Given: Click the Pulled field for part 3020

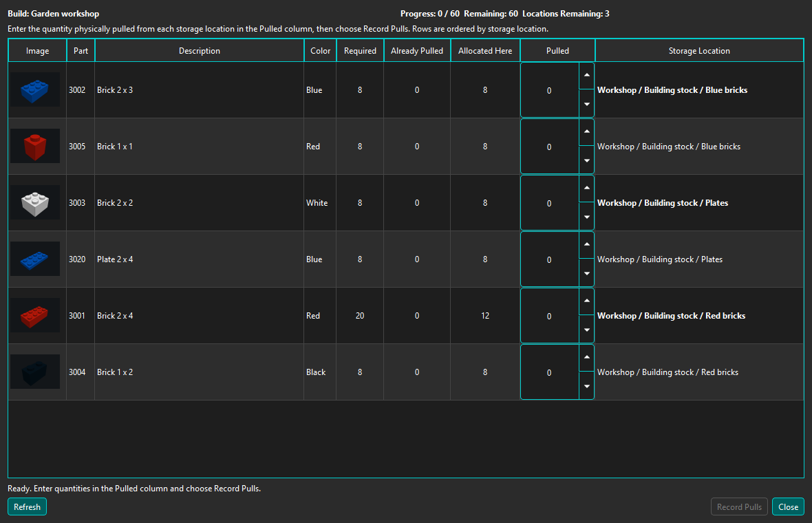Looking at the screenshot, I should point(549,259).
